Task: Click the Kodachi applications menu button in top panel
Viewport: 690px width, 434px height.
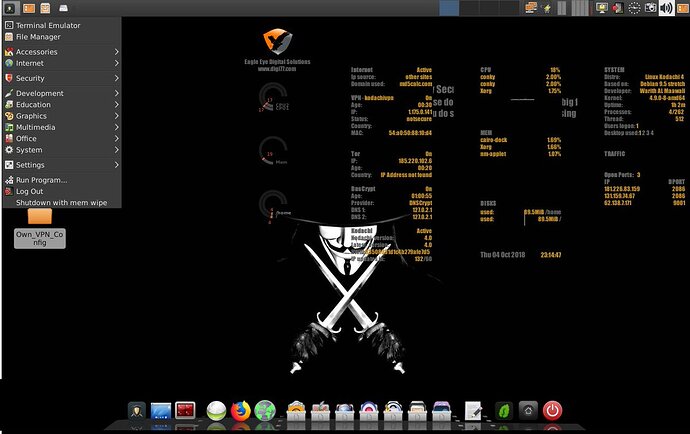Action: (10, 8)
